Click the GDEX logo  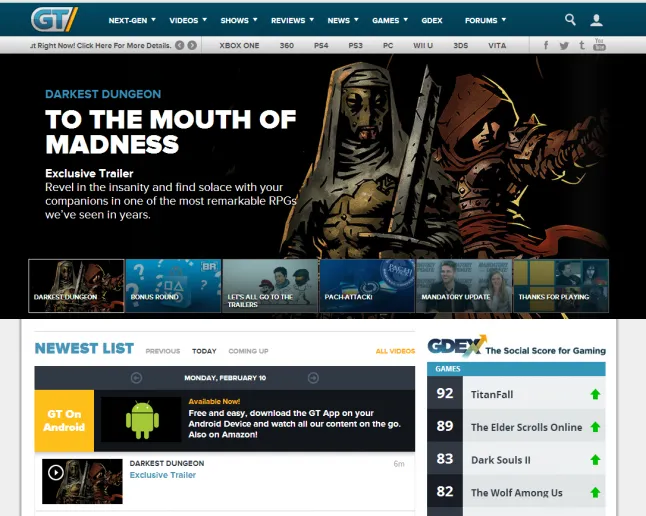[457, 346]
